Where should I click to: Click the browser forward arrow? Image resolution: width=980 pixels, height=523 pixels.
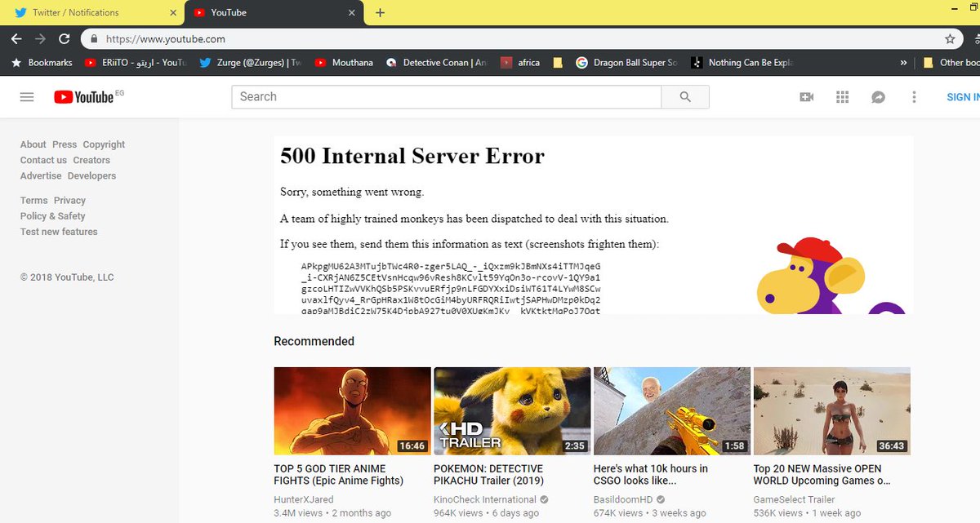(x=40, y=38)
